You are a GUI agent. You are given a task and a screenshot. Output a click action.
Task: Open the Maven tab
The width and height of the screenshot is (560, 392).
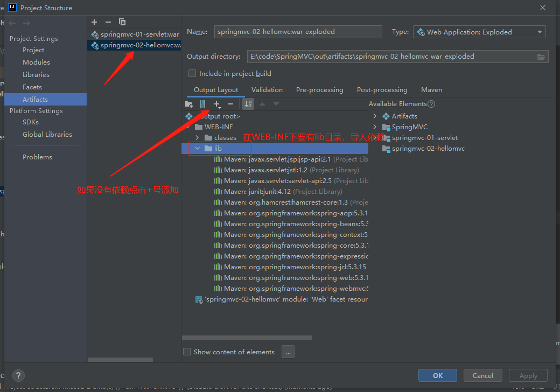point(431,90)
